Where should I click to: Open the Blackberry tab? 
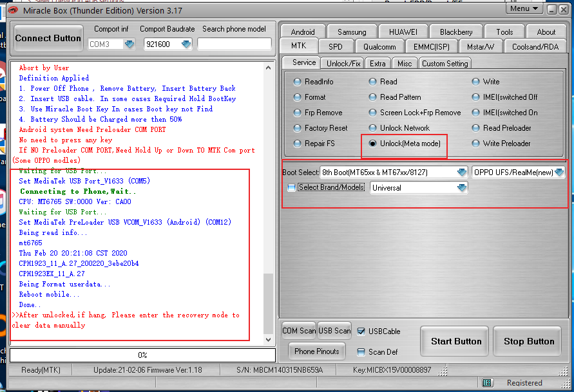coord(456,32)
